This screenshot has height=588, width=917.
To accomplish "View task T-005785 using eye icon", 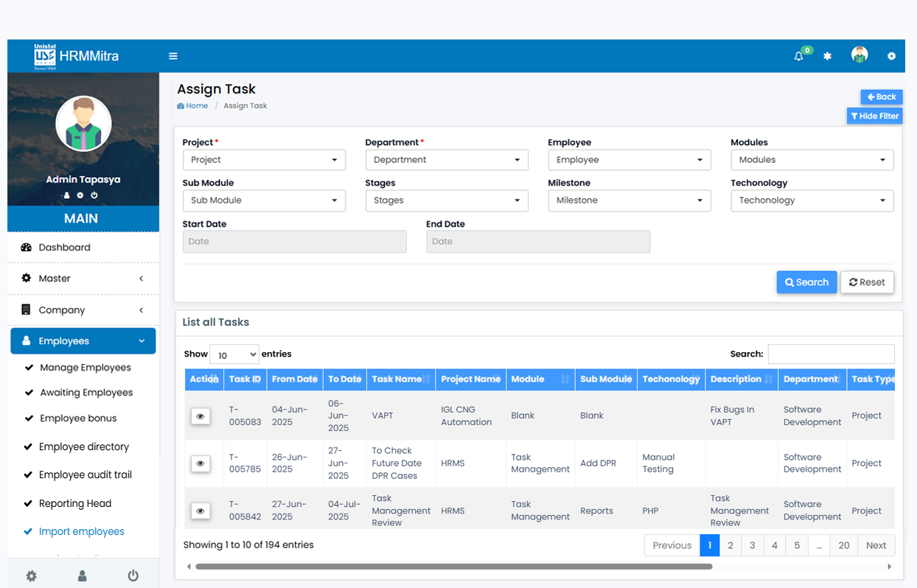I will [x=199, y=463].
